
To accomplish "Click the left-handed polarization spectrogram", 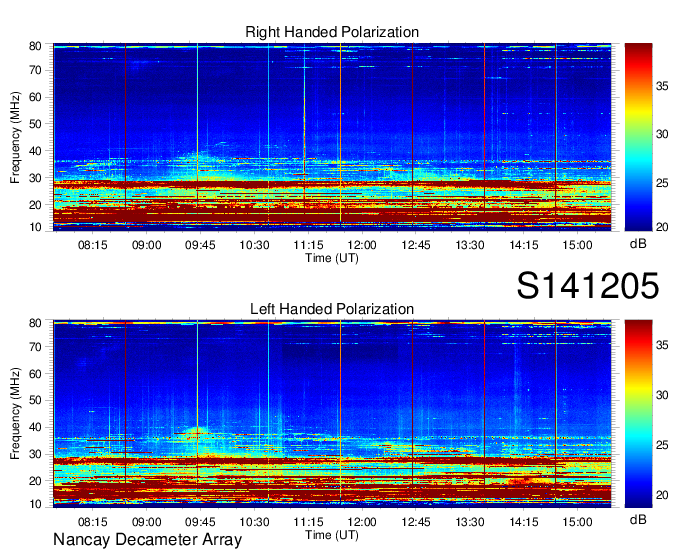I will click(332, 414).
